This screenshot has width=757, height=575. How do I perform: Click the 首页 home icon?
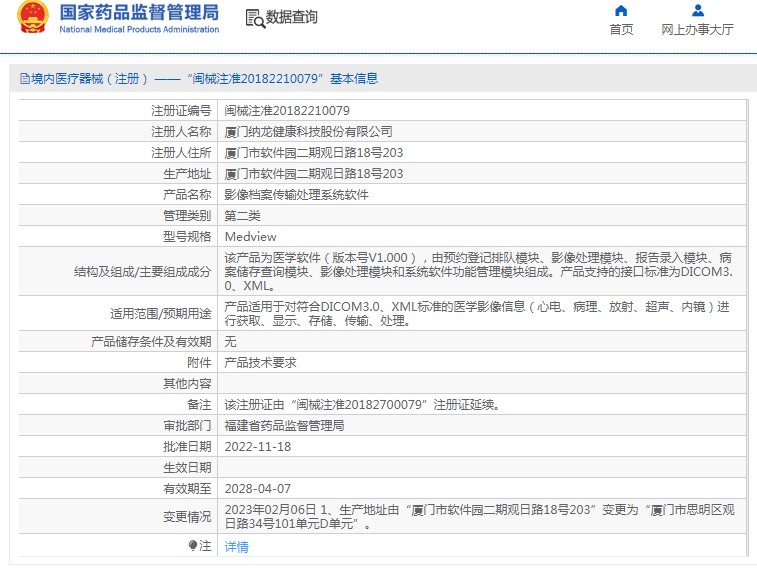pos(621,11)
